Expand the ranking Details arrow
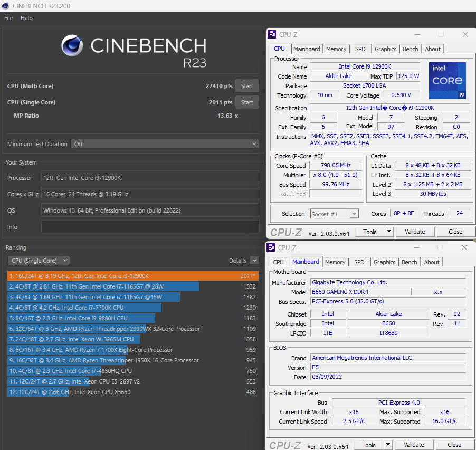Viewport: 476px width, 450px height. tap(254, 261)
